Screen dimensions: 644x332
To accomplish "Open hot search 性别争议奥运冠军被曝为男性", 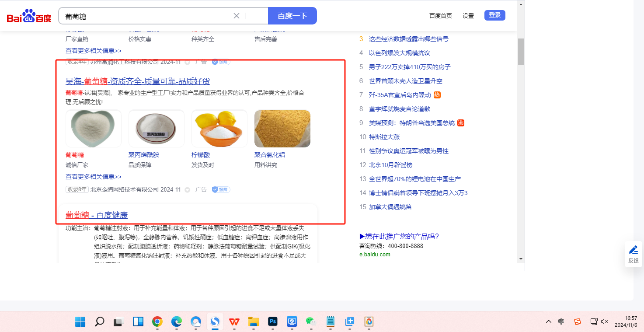I will coord(409,151).
